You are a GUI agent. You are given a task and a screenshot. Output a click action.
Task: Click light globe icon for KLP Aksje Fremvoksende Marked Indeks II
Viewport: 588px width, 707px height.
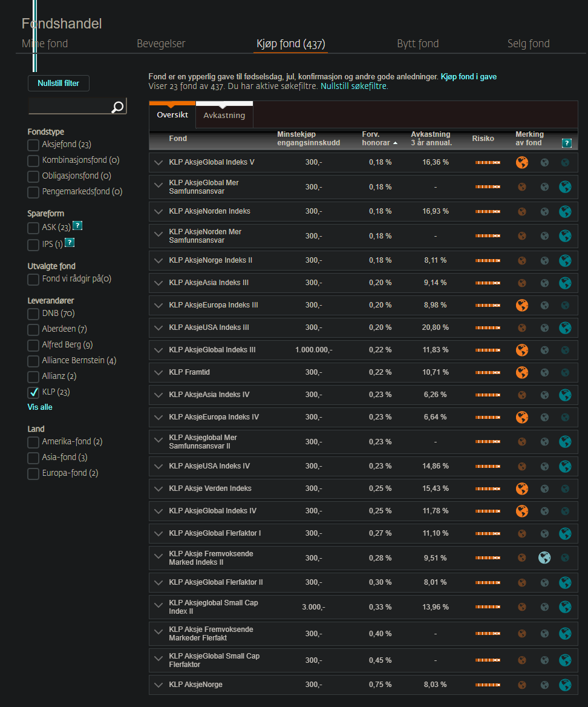click(544, 557)
